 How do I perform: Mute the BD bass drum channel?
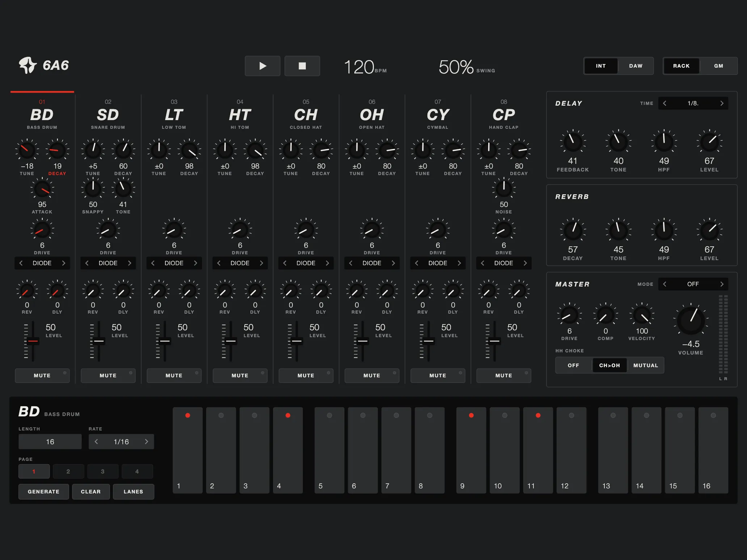pyautogui.click(x=42, y=376)
